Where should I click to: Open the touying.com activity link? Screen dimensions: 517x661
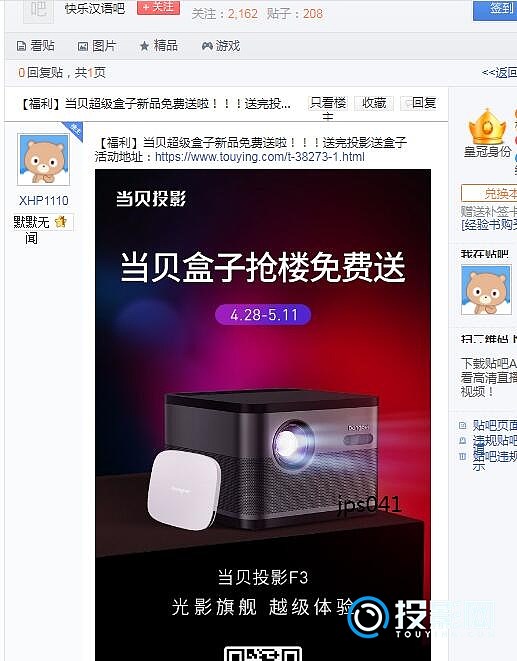click(x=259, y=157)
